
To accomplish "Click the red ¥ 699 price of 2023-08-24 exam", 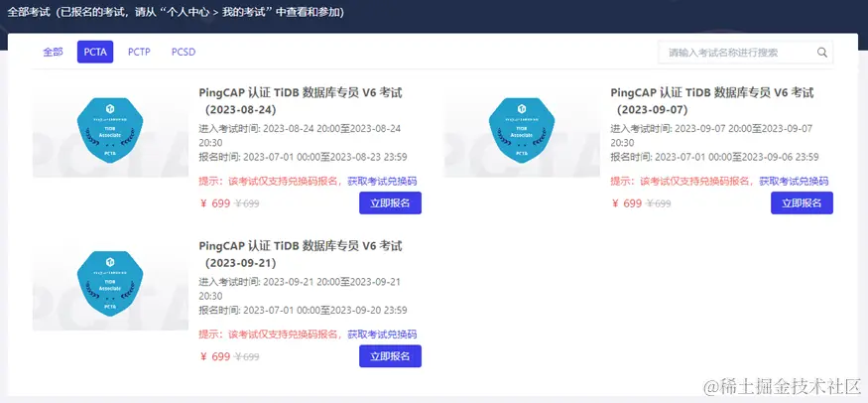I will (215, 203).
